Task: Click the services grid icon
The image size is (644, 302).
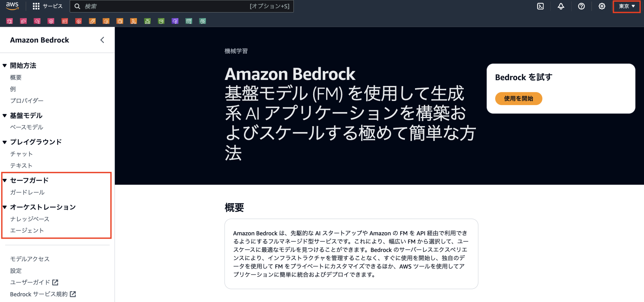Action: [36, 6]
